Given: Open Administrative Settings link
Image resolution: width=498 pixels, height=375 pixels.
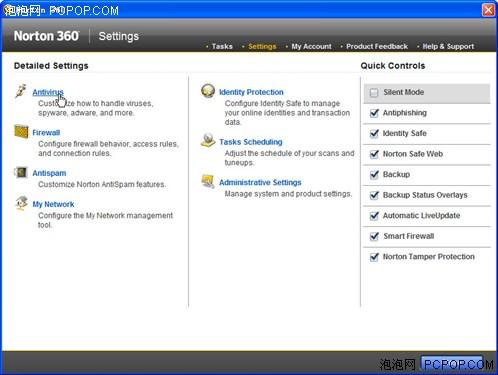Looking at the screenshot, I should [260, 183].
